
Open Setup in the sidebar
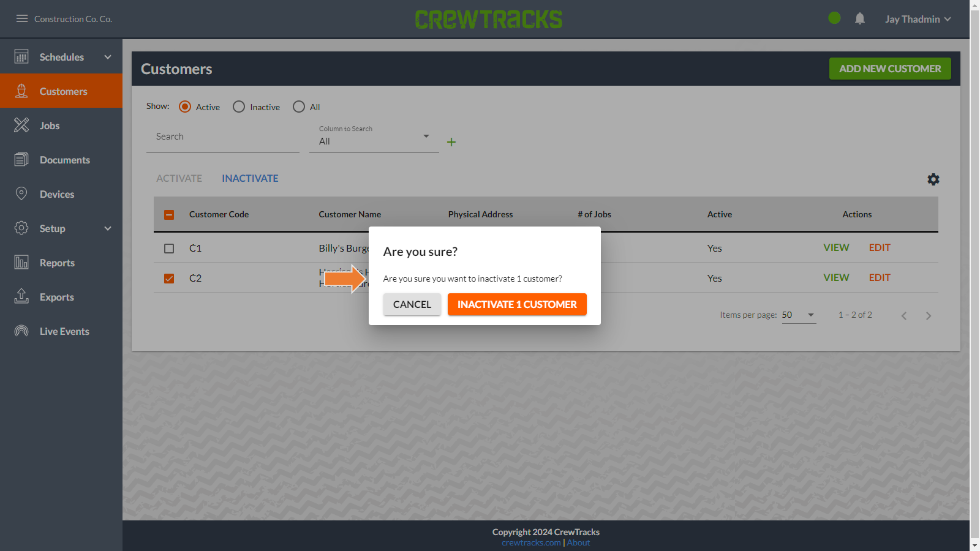[x=61, y=228]
